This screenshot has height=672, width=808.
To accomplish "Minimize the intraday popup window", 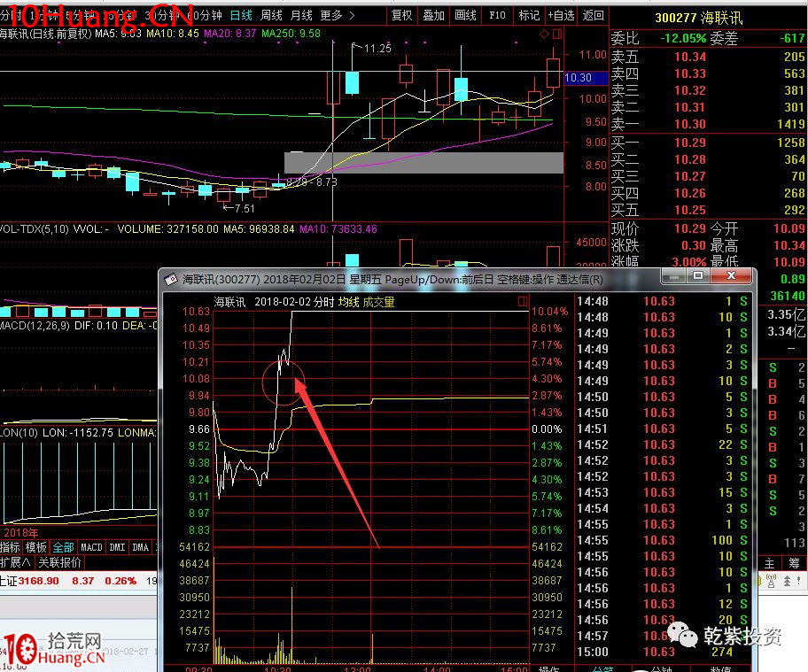I will 673,276.
